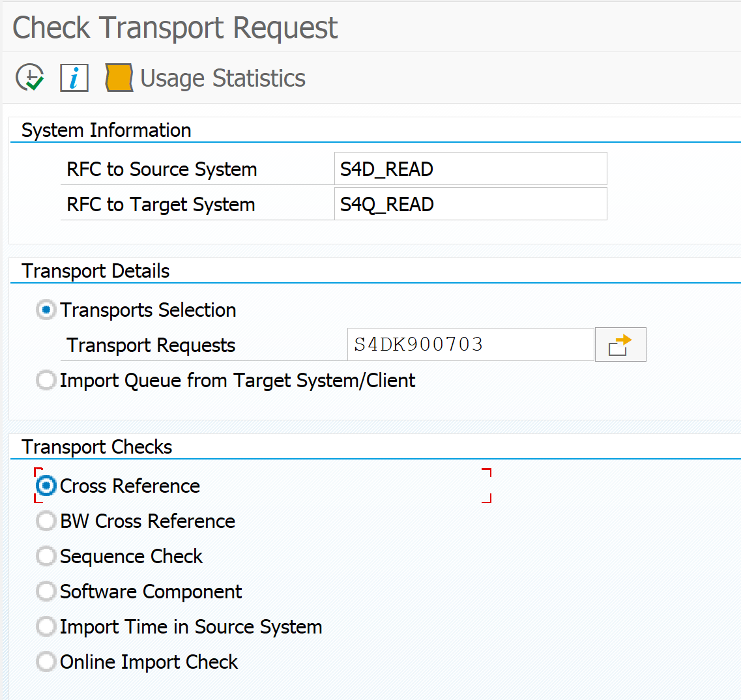741x700 pixels.
Task: Execute the transport check
Action: click(29, 77)
